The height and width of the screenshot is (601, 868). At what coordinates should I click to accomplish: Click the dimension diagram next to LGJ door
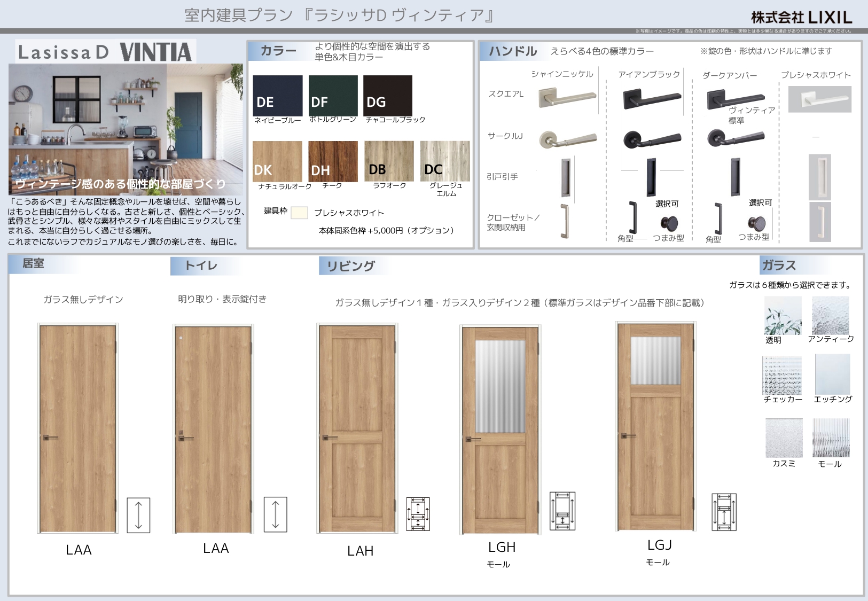click(724, 512)
